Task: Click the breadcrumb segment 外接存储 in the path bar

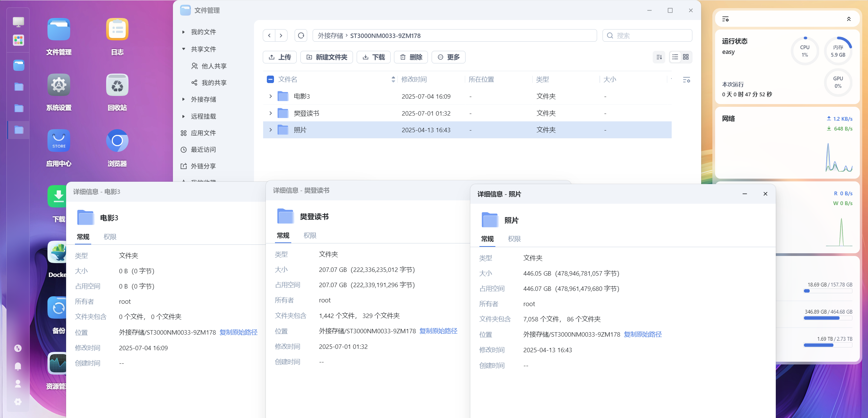Action: point(331,36)
